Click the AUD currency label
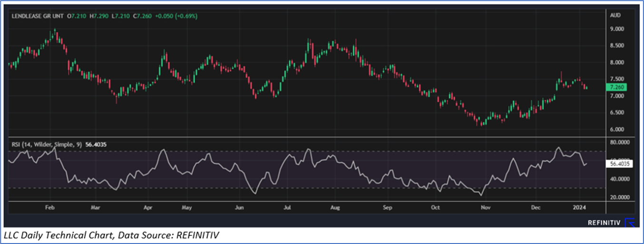 click(615, 16)
